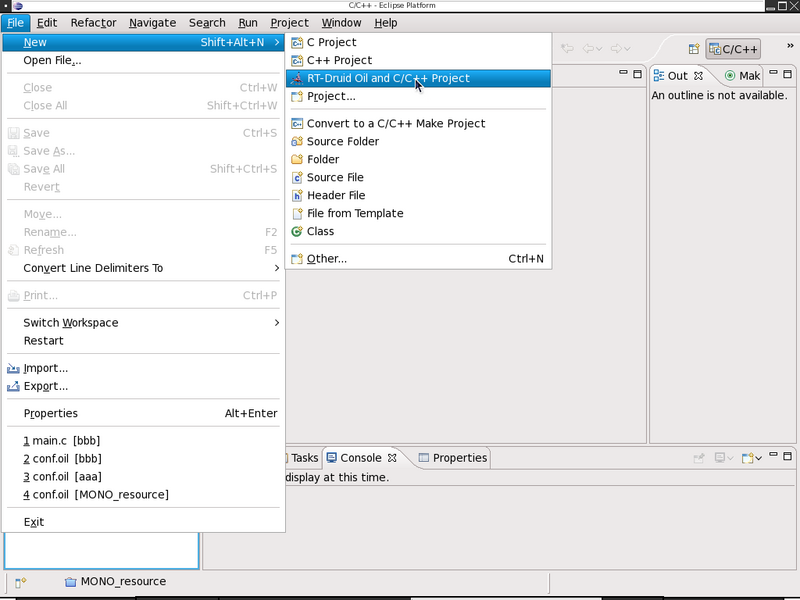Choose Restart from the File menu
The width and height of the screenshot is (800, 600).
click(143, 341)
